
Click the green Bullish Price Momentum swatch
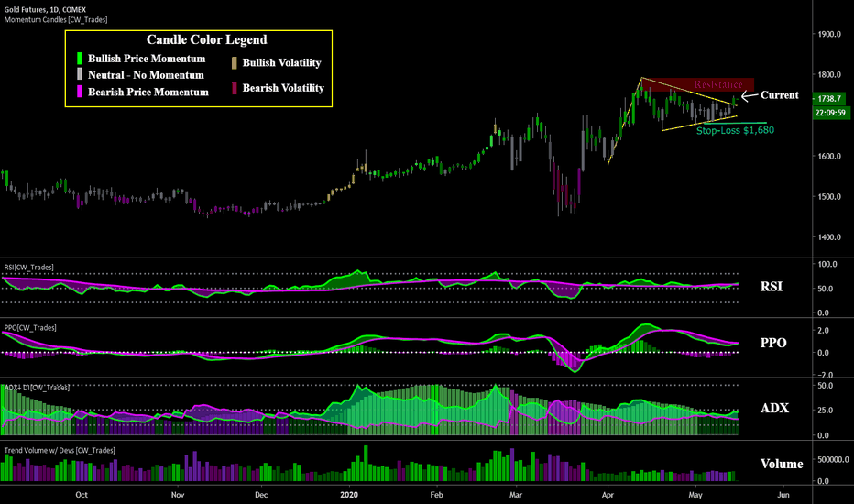[80, 59]
